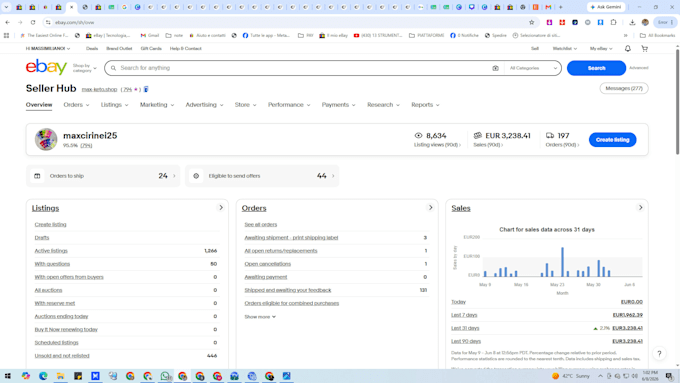This screenshot has width=680, height=383.
Task: Click the maxcirinei25 profile avatar
Action: 46,139
